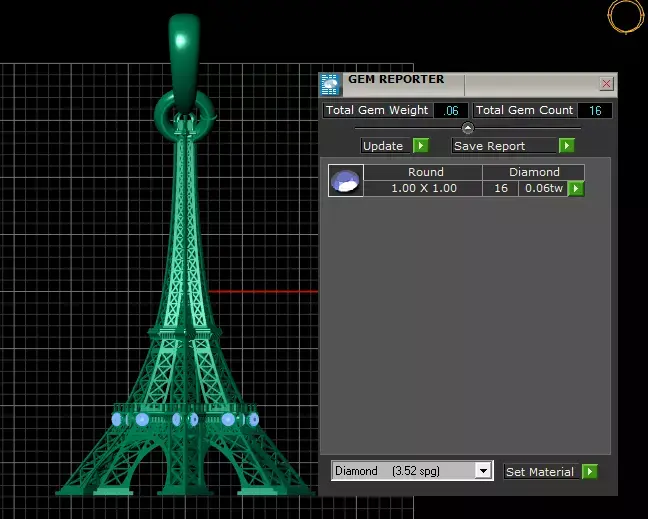Screen dimensions: 648x519
Task: Click the gold ring icon in the corner
Action: coord(626,17)
